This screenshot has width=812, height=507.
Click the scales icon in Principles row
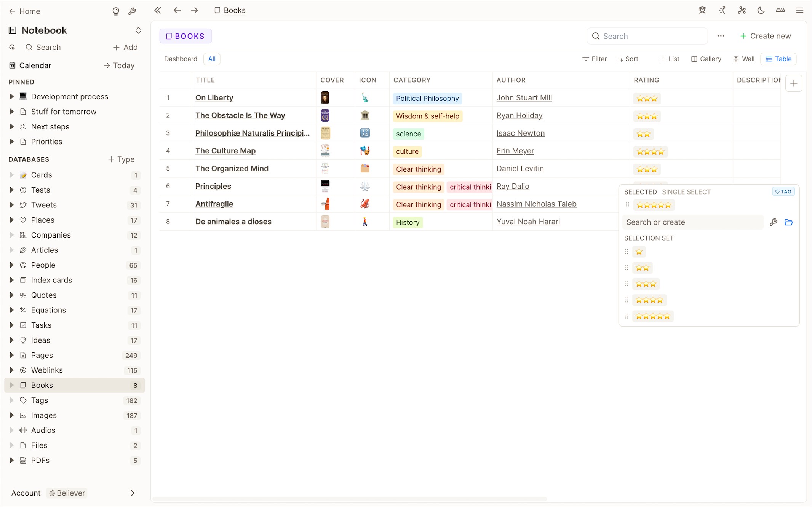365,186
